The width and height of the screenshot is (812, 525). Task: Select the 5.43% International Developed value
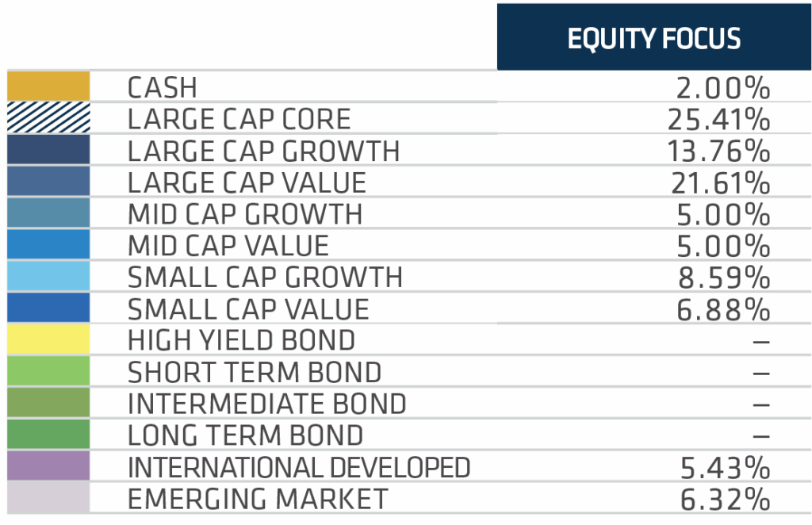[725, 468]
